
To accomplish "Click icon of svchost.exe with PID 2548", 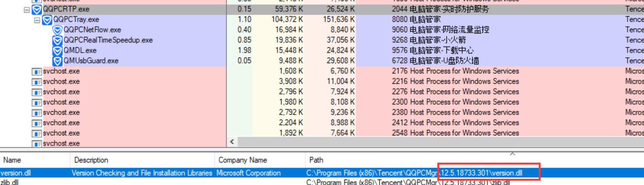I will pos(37,134).
